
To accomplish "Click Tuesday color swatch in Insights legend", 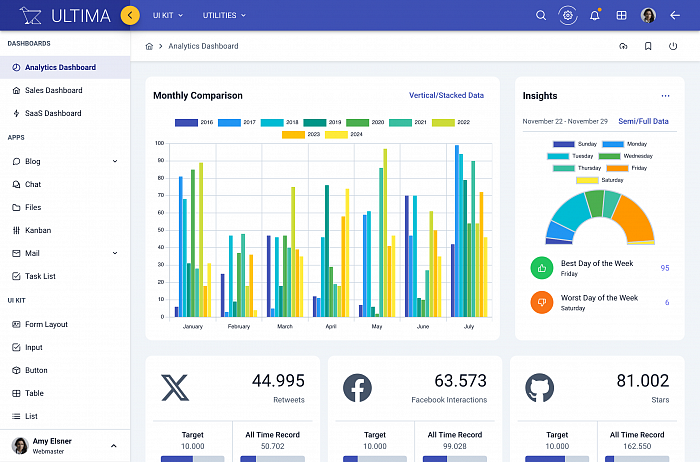I will click(558, 156).
